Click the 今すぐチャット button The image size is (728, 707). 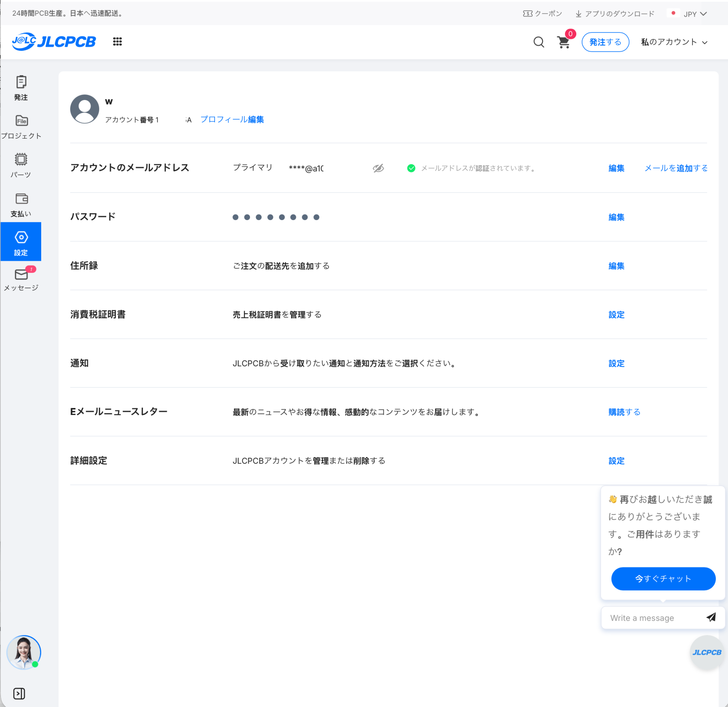point(663,579)
